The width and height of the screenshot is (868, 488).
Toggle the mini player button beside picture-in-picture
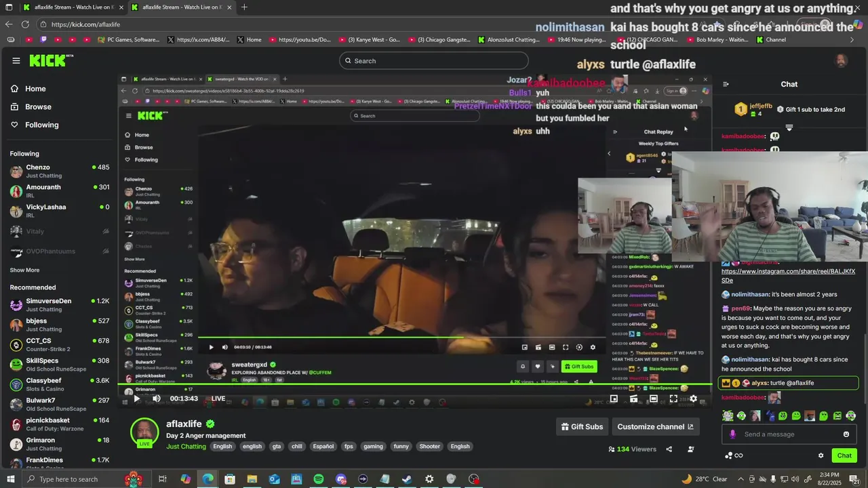click(x=633, y=399)
